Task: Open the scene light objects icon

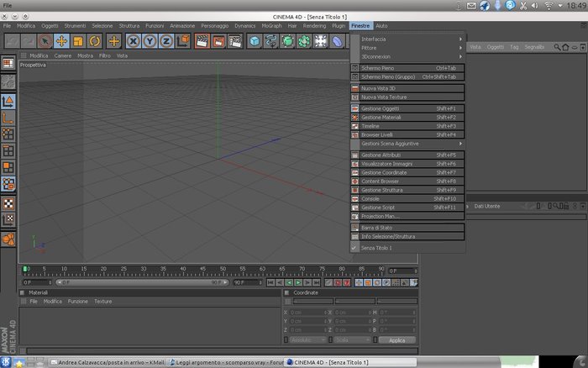Action: pos(320,41)
